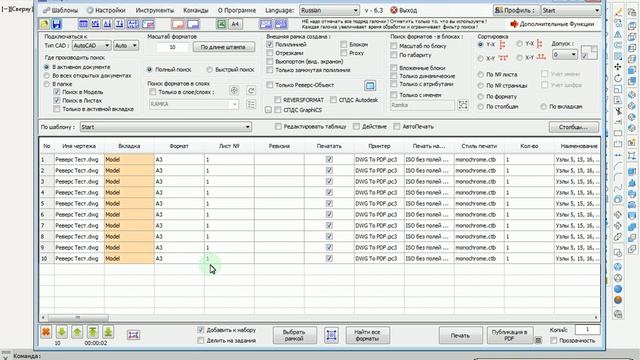Open the О Программе menu

pos(237,10)
